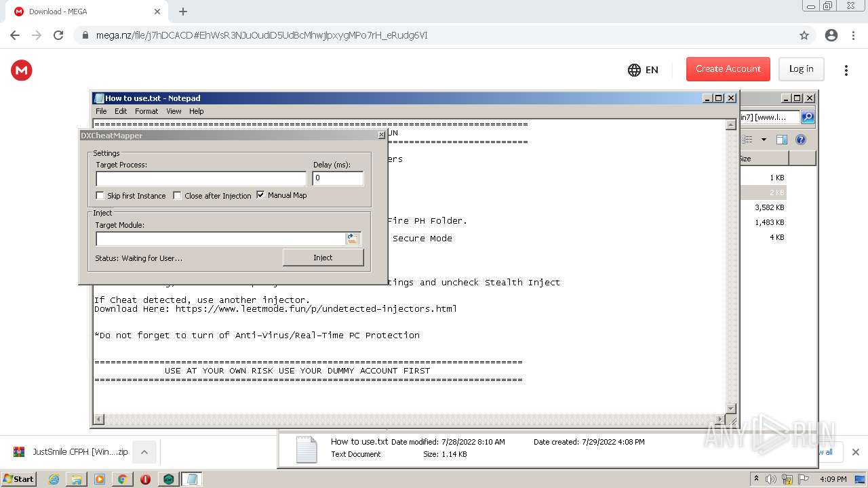Switch to Notepad taskbar button

tap(192, 479)
